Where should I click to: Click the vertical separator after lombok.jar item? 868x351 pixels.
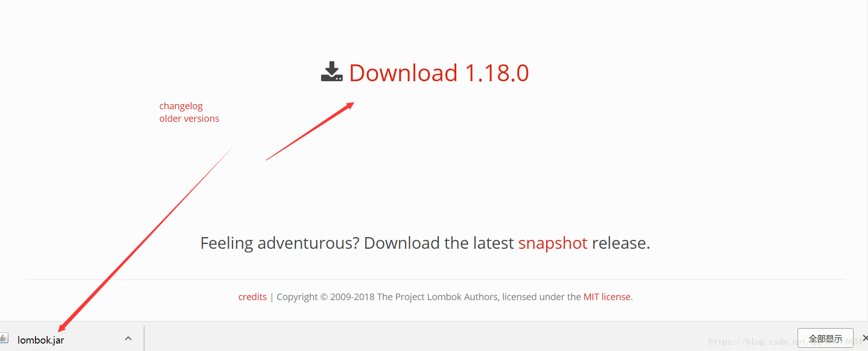(x=144, y=338)
